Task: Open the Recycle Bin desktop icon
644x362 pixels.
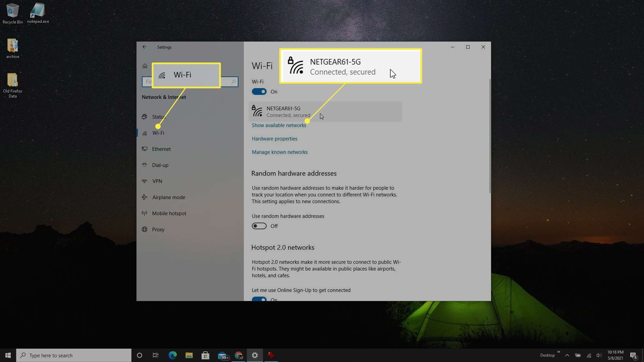Action: point(12,14)
